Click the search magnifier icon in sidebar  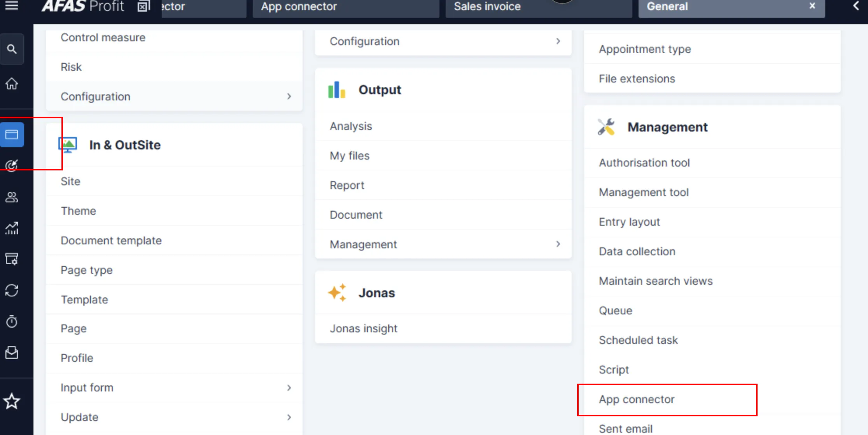coord(12,49)
